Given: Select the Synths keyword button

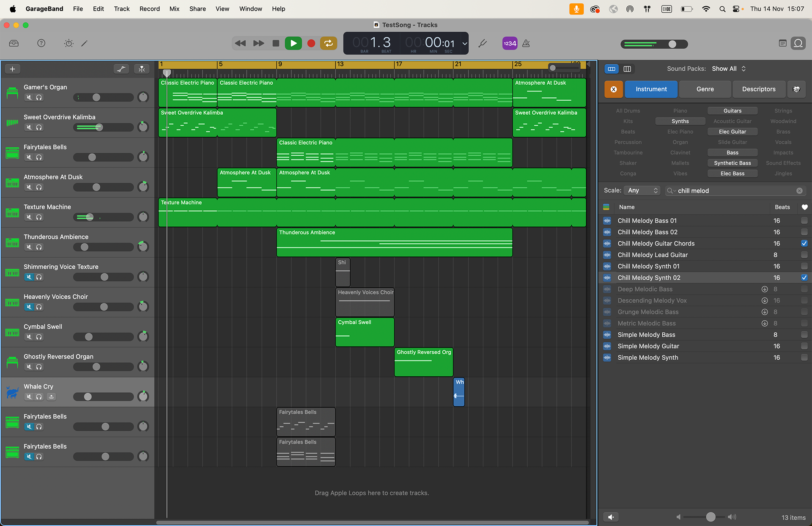Looking at the screenshot, I should click(x=680, y=121).
